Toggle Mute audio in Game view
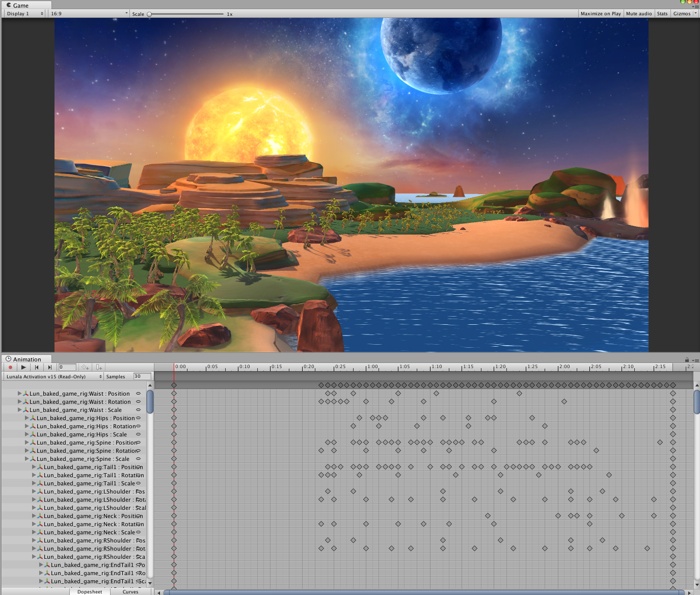This screenshot has width=700, height=595. 638,14
